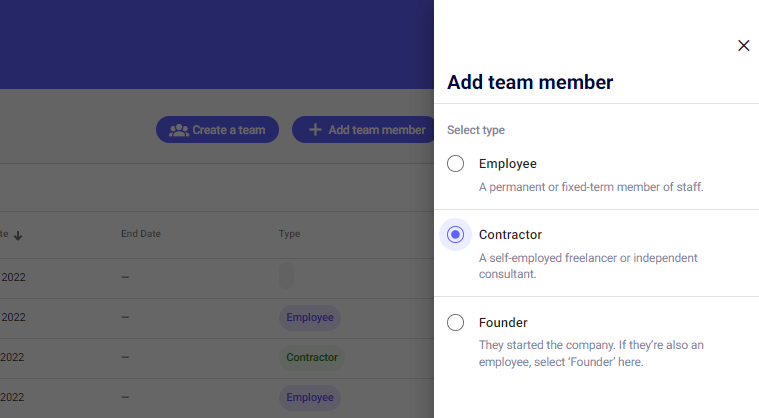Click the empty grey badge in the first row

286,276
